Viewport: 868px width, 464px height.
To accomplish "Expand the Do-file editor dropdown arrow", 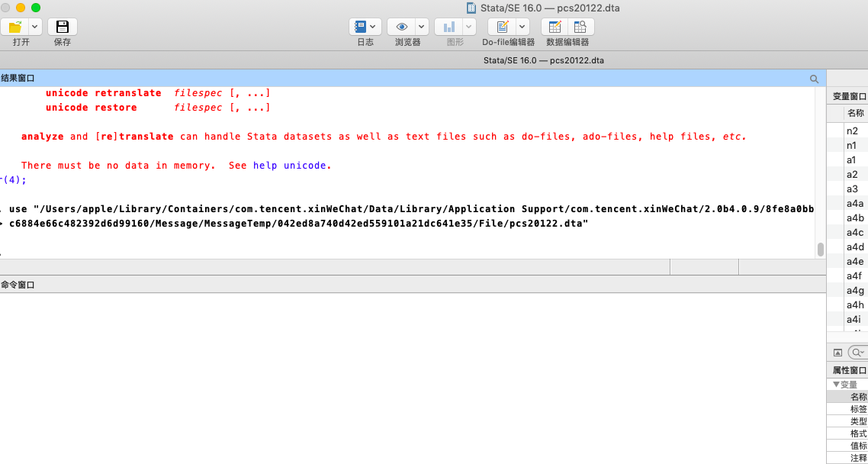I will click(x=522, y=27).
